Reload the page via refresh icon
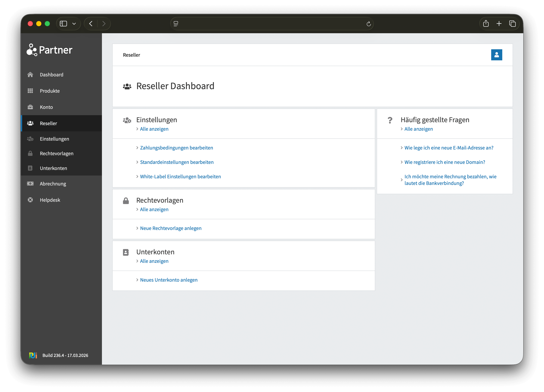Screen dimensions: 544x392 tap(368, 24)
